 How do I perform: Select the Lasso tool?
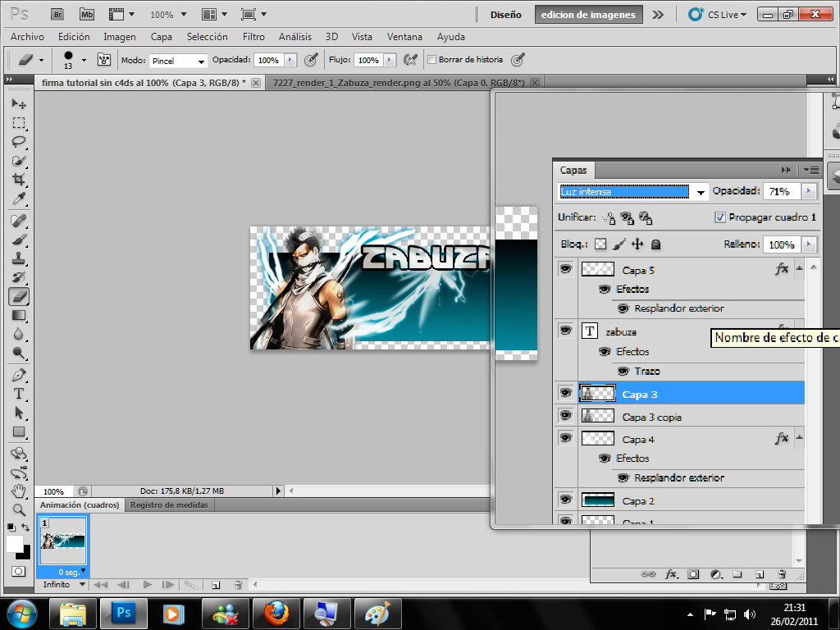tap(19, 141)
